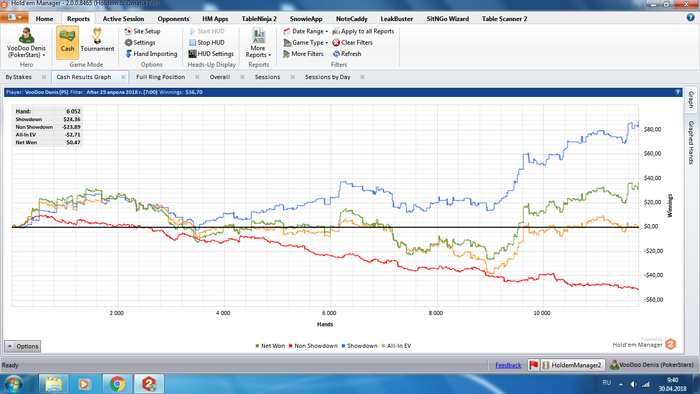The width and height of the screenshot is (700, 394).
Task: Click Clear Filters red icon
Action: 336,42
